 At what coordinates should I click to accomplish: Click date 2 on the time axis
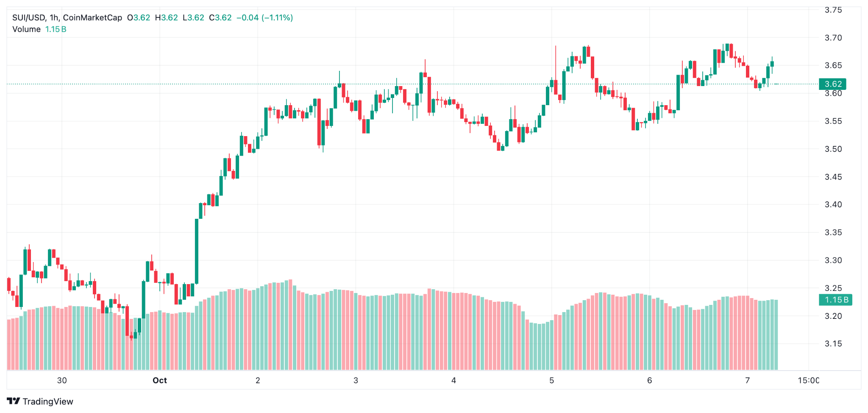(x=258, y=380)
